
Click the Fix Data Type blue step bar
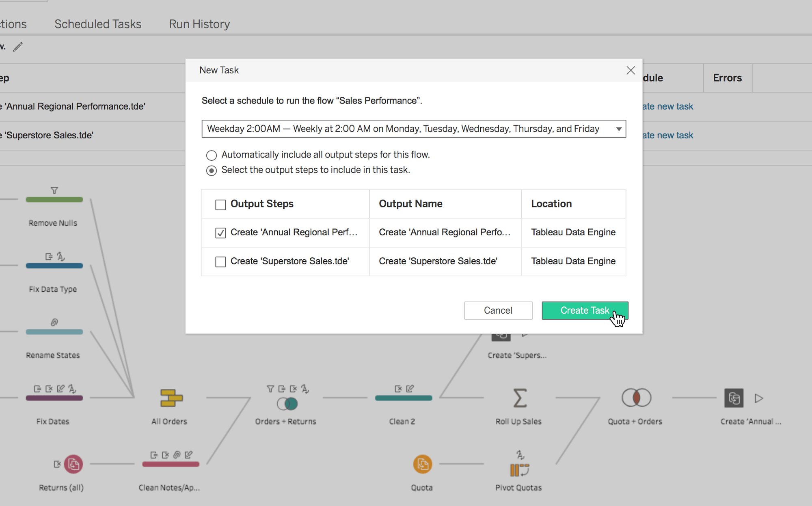pyautogui.click(x=54, y=266)
